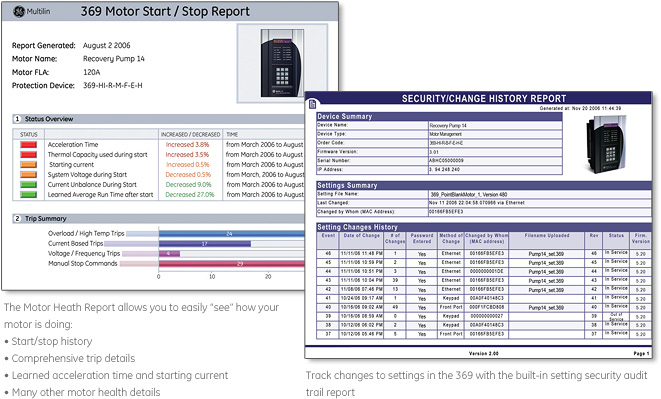The width and height of the screenshot is (661, 399).
Task: Click the Firmware Version value '3.01'
Action: click(x=434, y=152)
